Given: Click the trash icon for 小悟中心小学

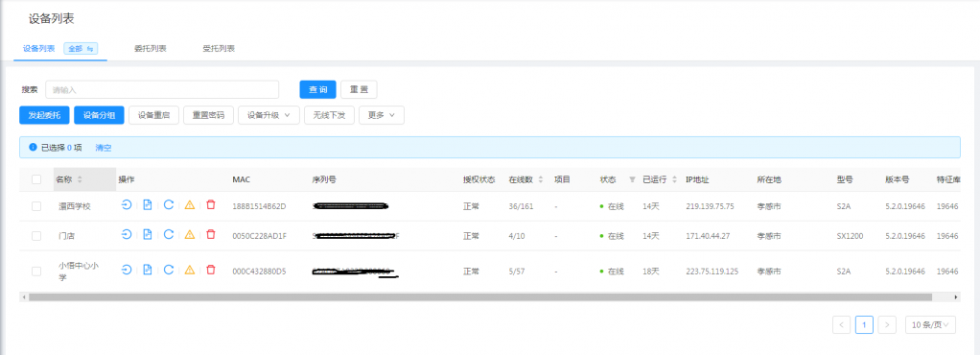Looking at the screenshot, I should [211, 270].
